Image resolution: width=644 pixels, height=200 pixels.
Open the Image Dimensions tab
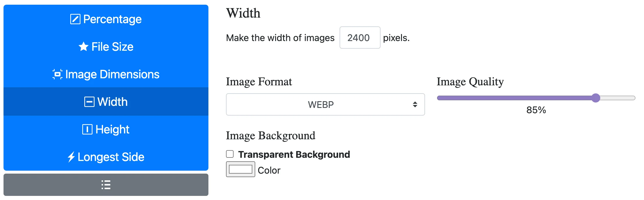tap(112, 74)
